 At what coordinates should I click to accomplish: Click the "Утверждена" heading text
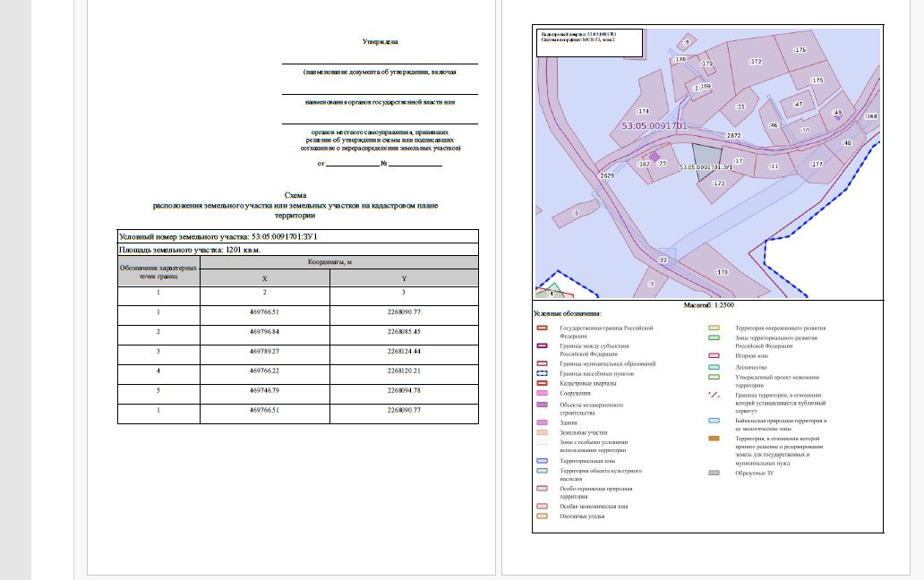point(381,42)
